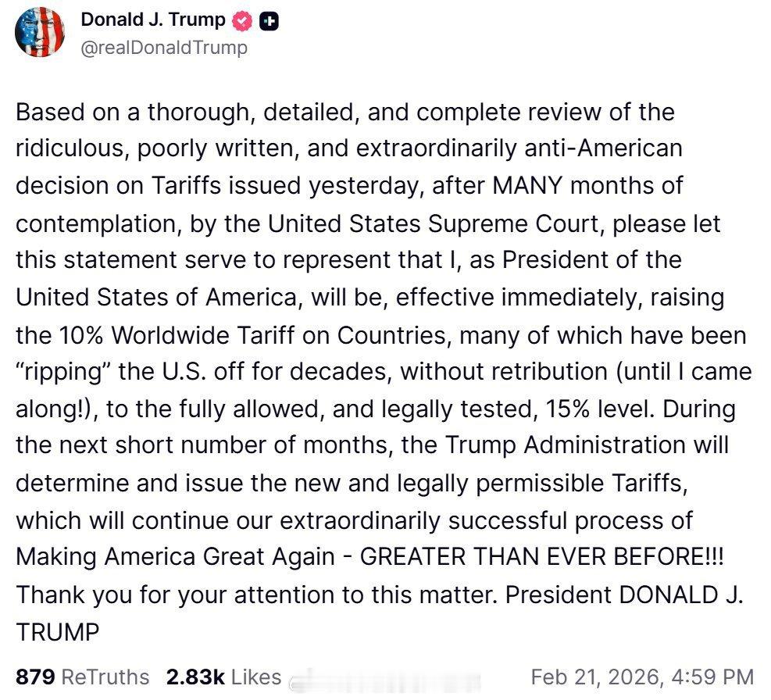The width and height of the screenshot is (771, 700).
Task: Open the @realDonaldTrump handle link
Action: click(164, 48)
